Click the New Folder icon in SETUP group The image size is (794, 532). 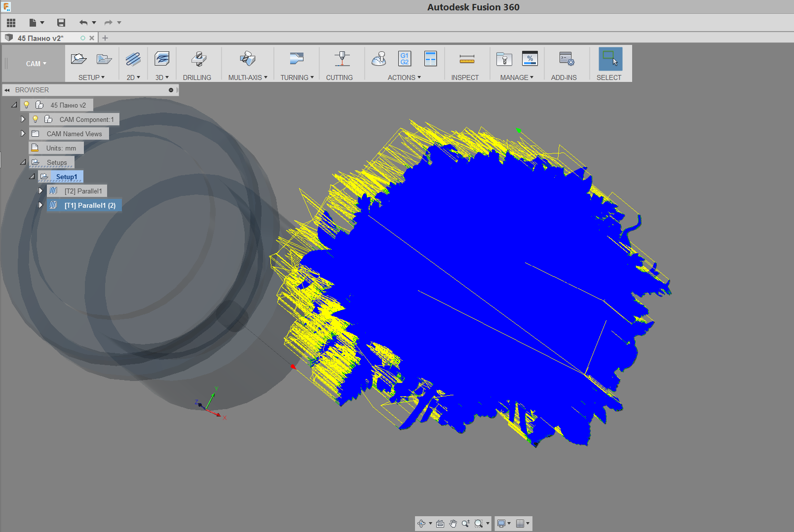(x=104, y=59)
